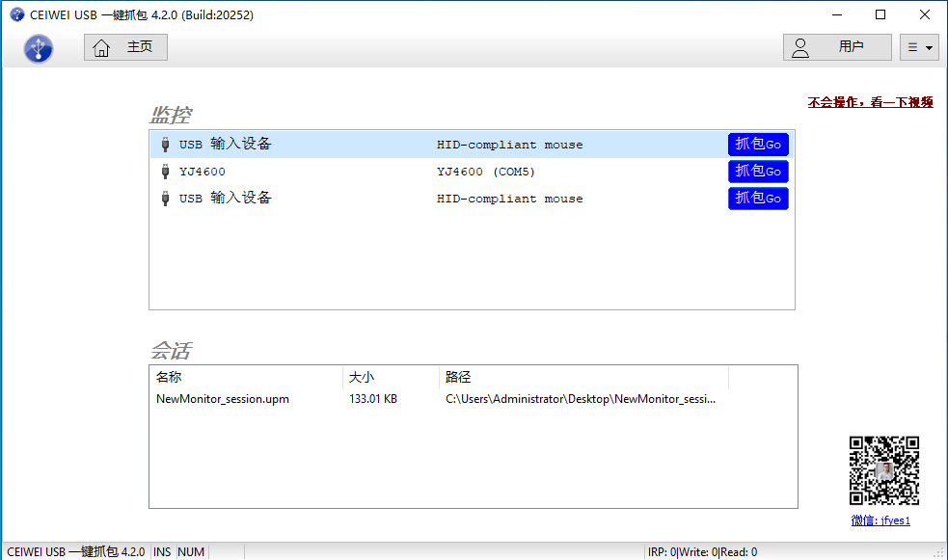Open the 不会操作,看一下视频 help link
The image size is (948, 560).
(870, 102)
